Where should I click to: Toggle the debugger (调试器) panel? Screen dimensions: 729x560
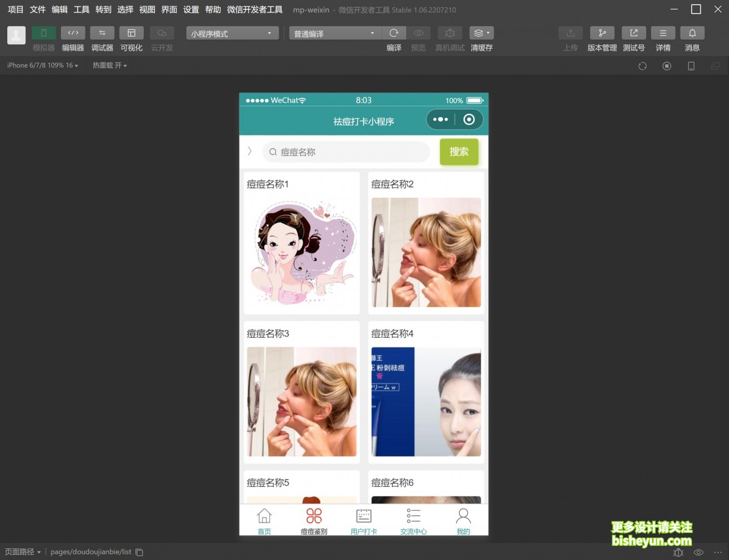pos(102,33)
